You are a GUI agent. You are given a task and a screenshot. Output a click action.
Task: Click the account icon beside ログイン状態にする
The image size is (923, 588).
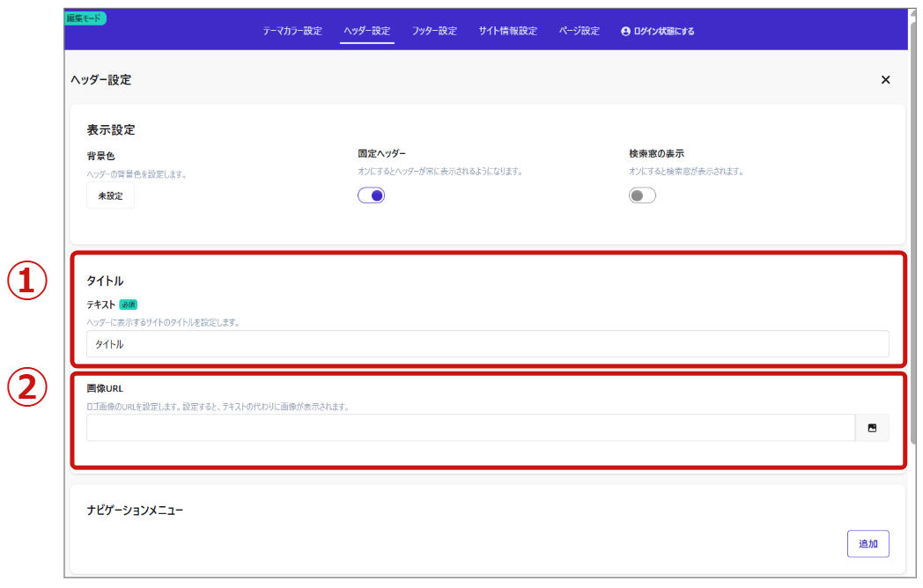pyautogui.click(x=625, y=32)
